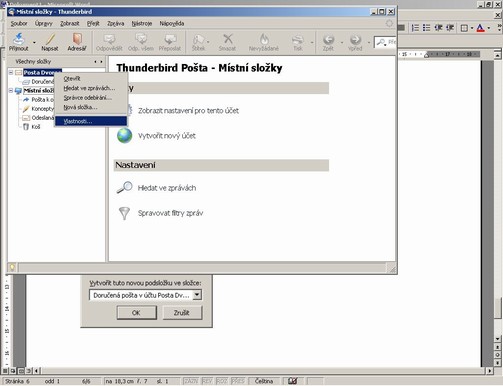The width and height of the screenshot is (503, 386).
Task: Click Word's font color A icon
Action: coord(480,28)
